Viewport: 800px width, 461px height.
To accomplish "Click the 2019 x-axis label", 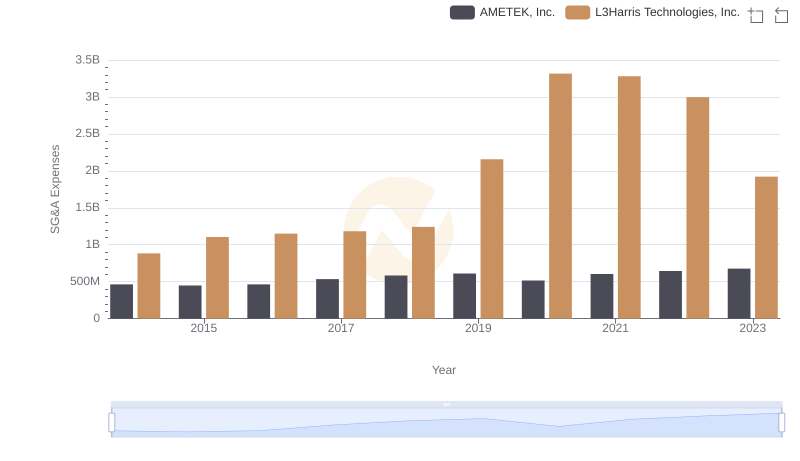I will click(x=478, y=328).
